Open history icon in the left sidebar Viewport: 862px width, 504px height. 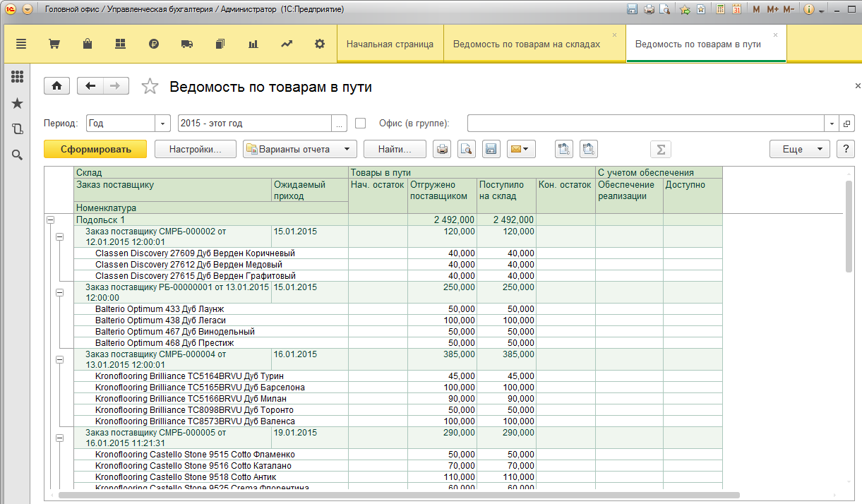coord(17,129)
